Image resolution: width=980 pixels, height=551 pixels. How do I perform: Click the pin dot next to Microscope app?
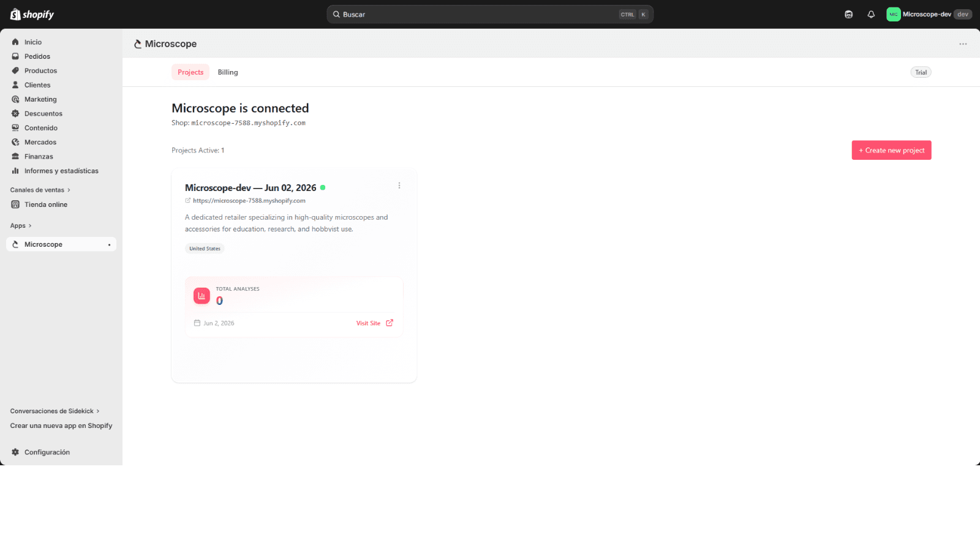109,245
